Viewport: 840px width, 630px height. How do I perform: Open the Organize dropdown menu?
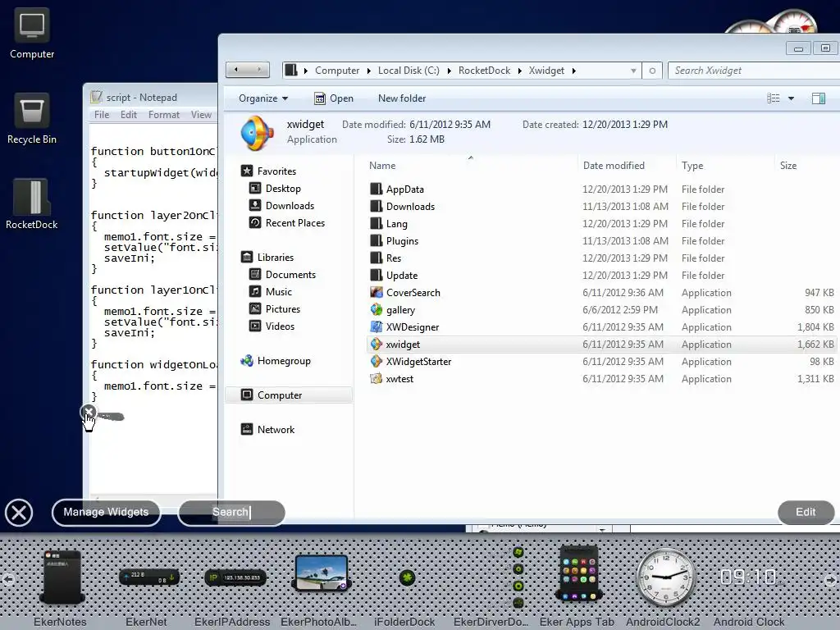click(263, 98)
